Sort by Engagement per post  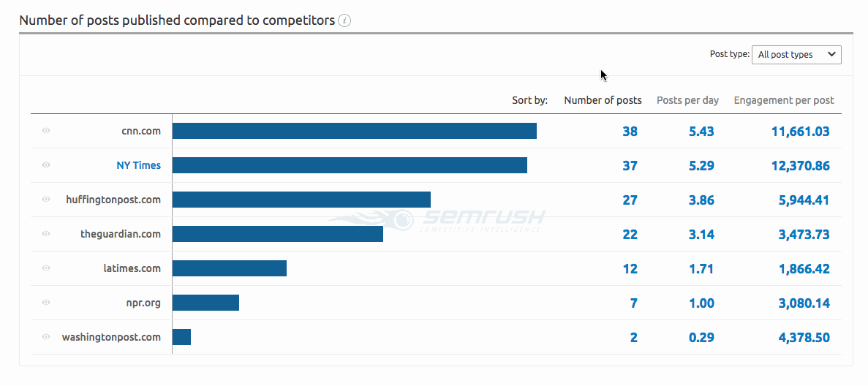(784, 100)
